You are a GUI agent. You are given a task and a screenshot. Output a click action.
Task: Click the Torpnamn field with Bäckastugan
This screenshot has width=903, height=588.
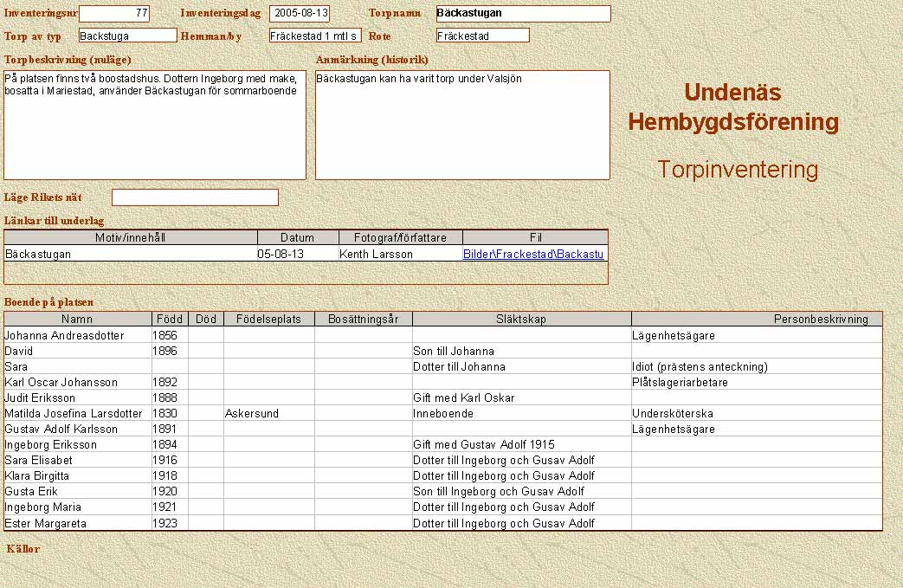523,14
